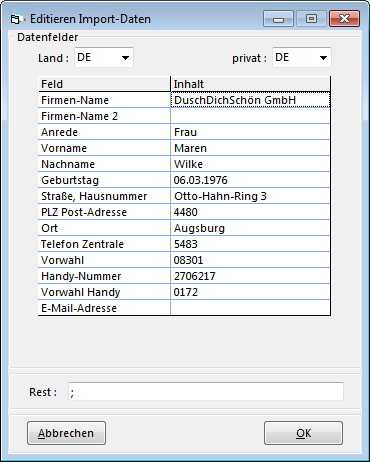Click the Feld column header
Viewport: 370px width, 462px height.
coord(104,84)
